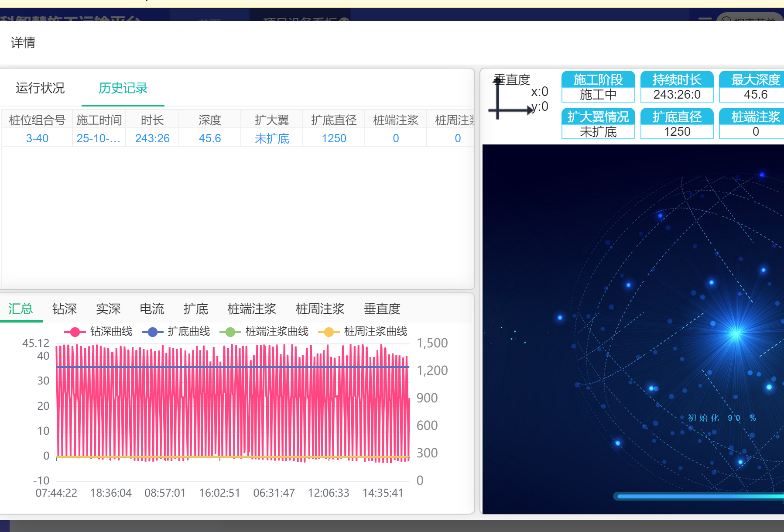Click the 施工阶段 status card

pos(598,87)
